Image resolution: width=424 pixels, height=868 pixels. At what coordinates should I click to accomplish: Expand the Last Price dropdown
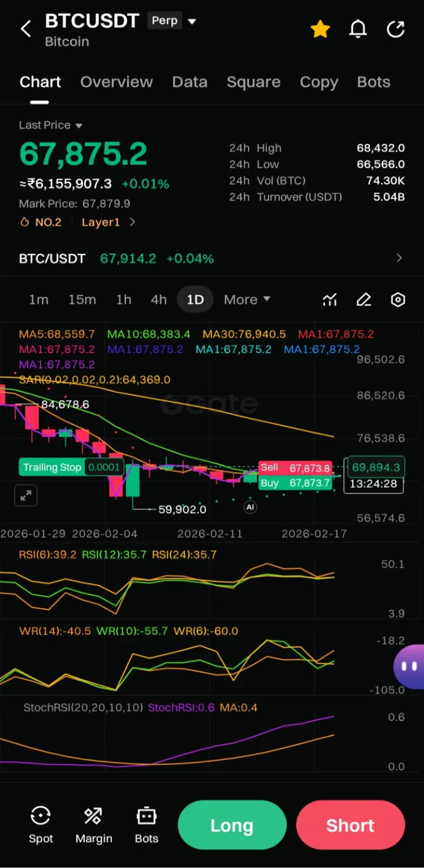pos(51,125)
